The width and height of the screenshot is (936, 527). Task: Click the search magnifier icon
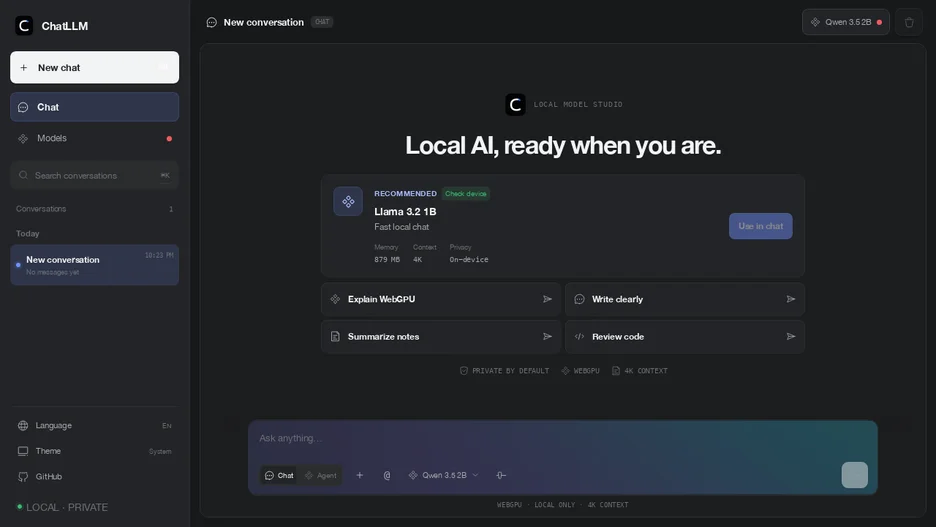click(23, 175)
